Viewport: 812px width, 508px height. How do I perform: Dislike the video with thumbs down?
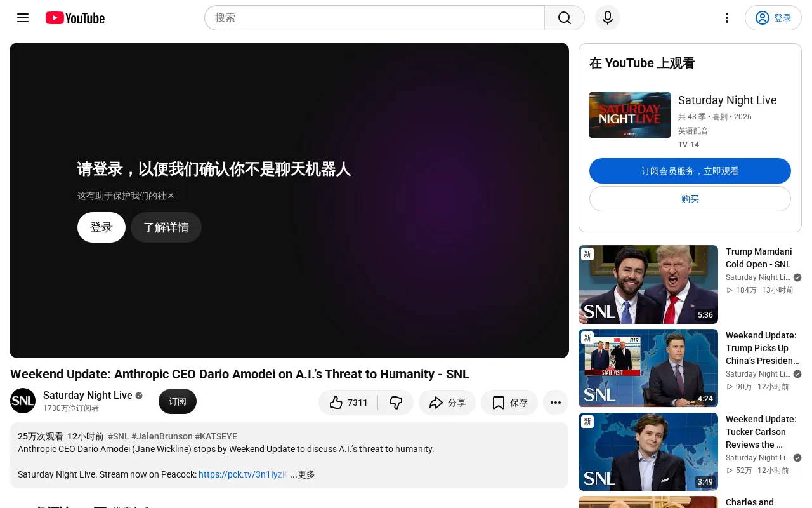(396, 403)
